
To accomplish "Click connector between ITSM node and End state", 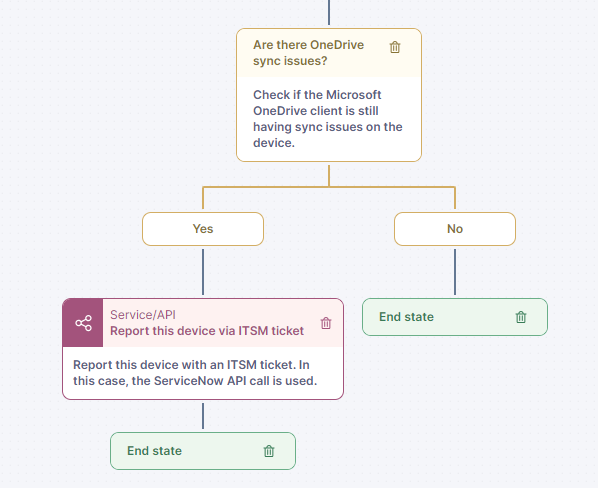I will (x=203, y=416).
